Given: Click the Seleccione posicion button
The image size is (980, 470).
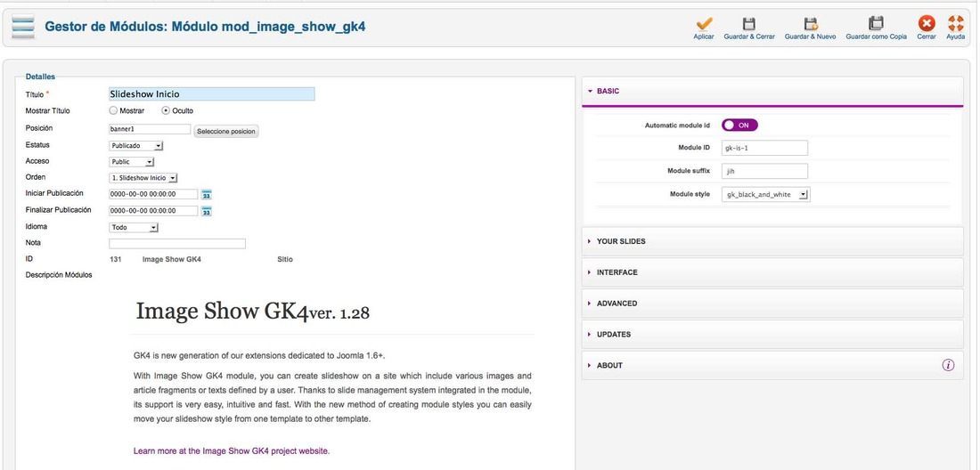Looking at the screenshot, I should click(x=226, y=132).
